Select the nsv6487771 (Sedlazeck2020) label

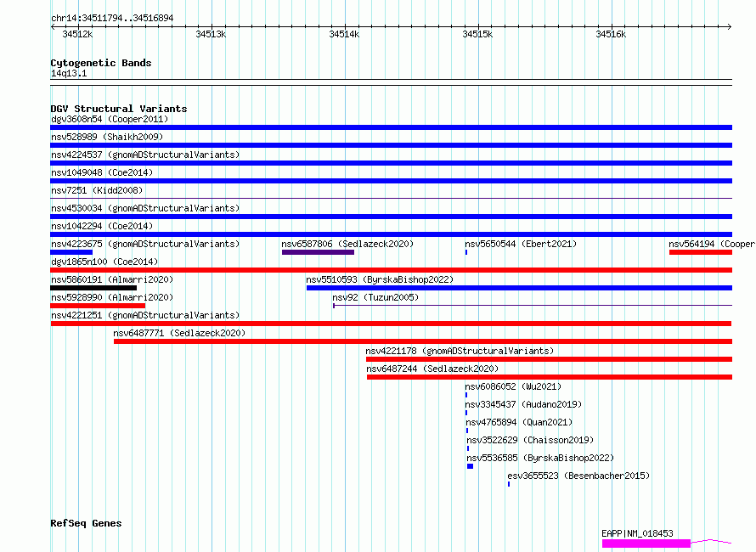(x=179, y=333)
